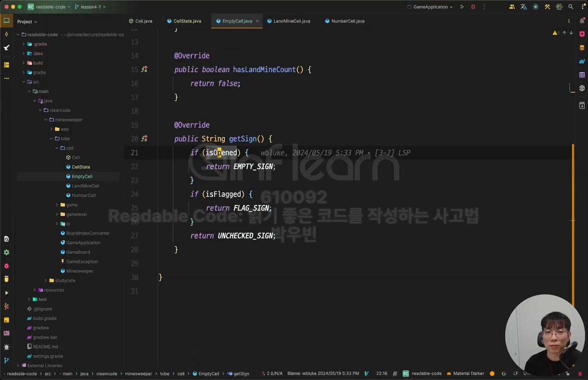588x380 pixels.
Task: Open Search Everywhere magnifier
Action: (571, 7)
